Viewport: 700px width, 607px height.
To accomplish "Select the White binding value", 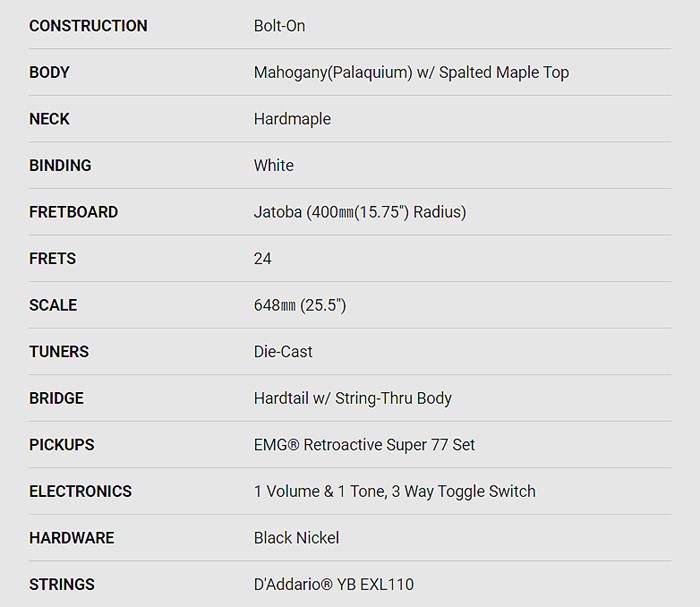I will tap(274, 166).
